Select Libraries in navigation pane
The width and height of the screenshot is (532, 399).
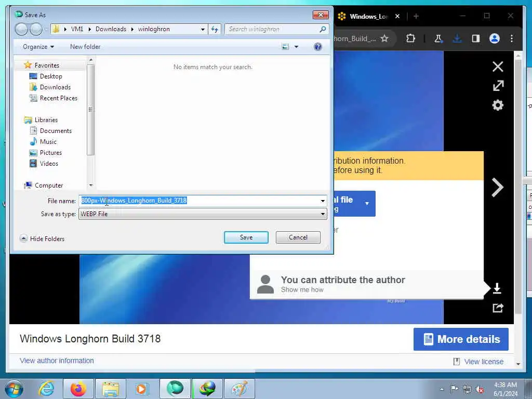point(46,120)
